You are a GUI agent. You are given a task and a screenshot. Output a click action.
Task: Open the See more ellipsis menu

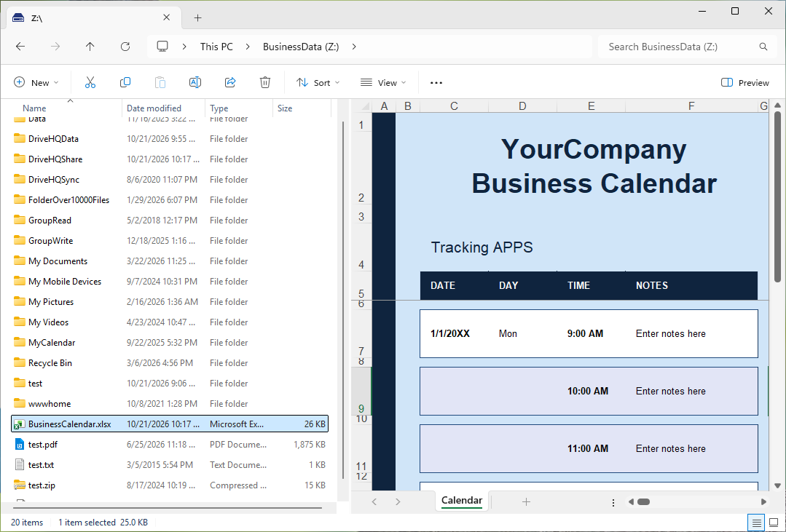click(436, 83)
